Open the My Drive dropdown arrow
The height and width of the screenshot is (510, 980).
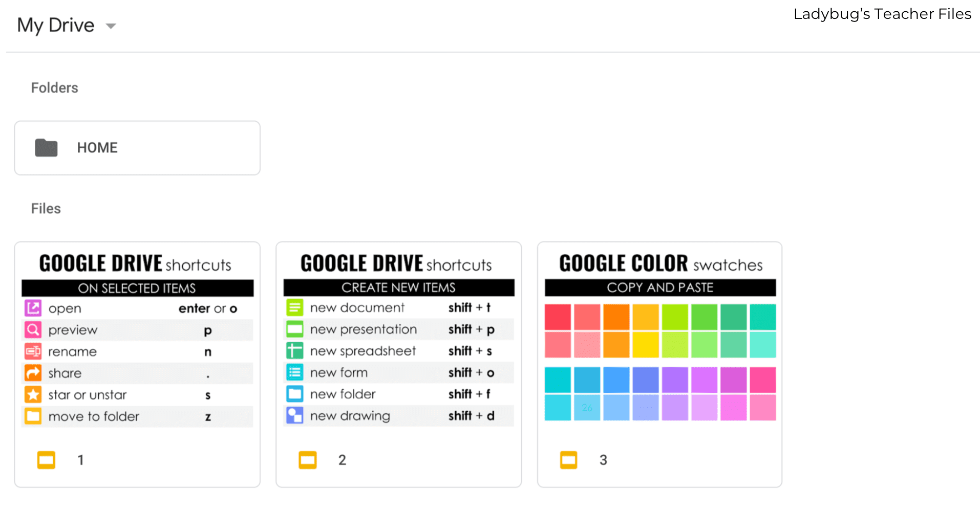pos(111,26)
